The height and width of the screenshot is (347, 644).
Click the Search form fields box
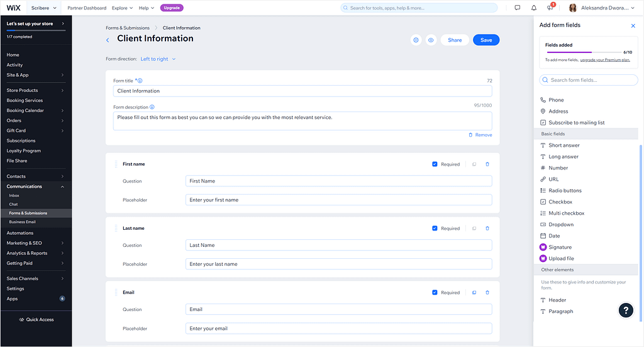coord(589,80)
